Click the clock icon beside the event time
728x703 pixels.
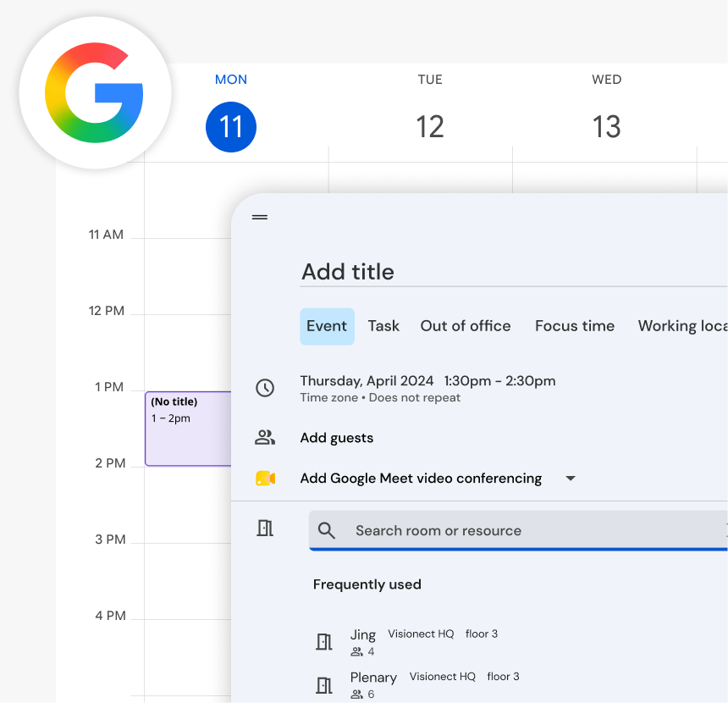[265, 388]
